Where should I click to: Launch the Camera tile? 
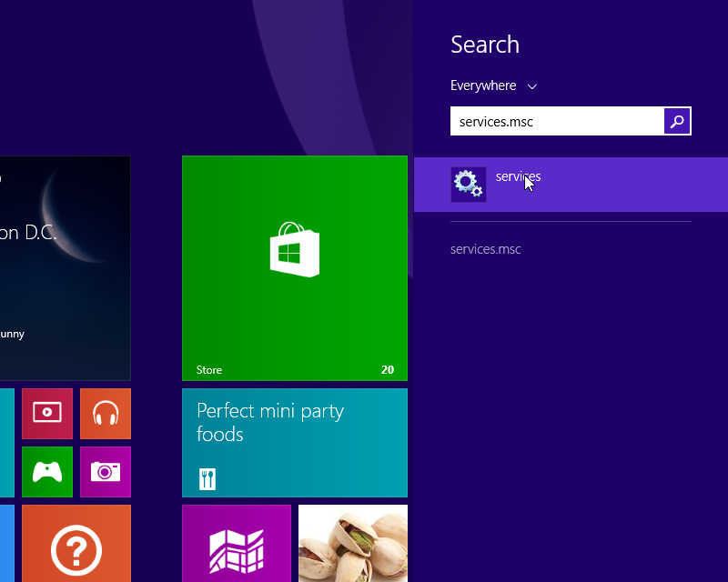click(106, 472)
